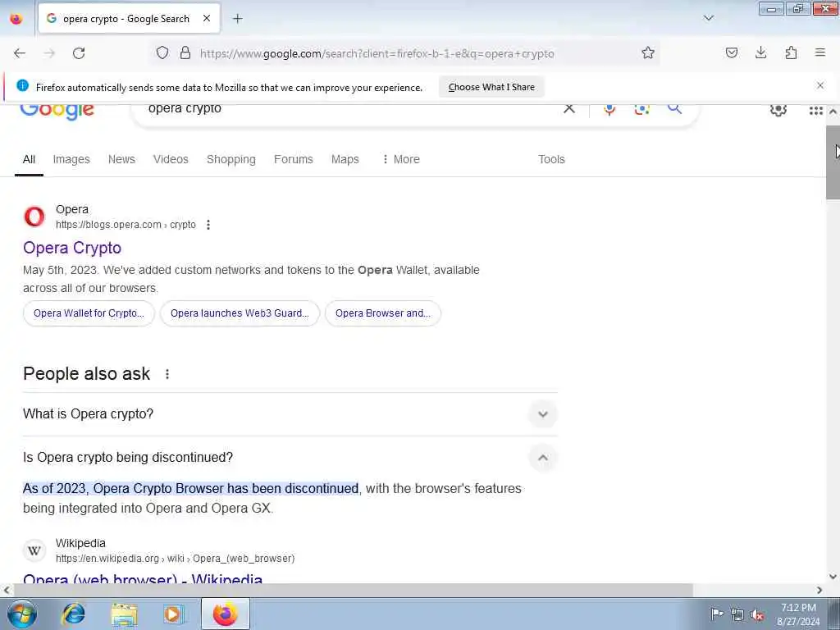This screenshot has width=840, height=630.
Task: Click the vertical scrollbar thumb
Action: point(833,162)
